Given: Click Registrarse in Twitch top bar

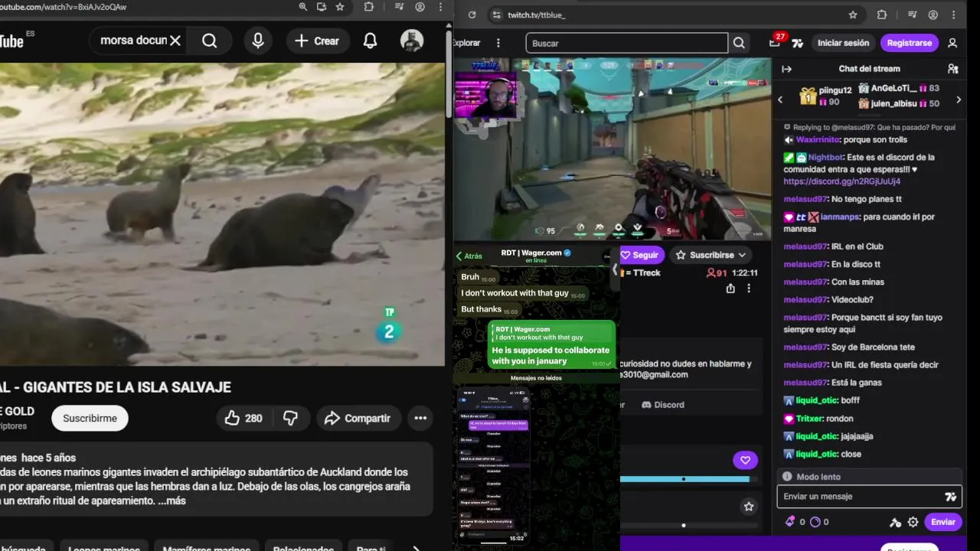Looking at the screenshot, I should 910,43.
